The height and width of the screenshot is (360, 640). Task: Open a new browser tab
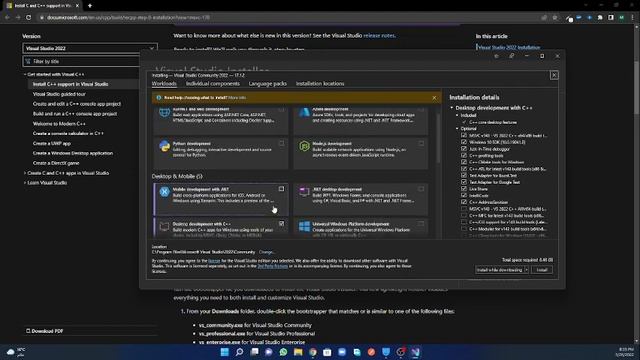(90, 6)
